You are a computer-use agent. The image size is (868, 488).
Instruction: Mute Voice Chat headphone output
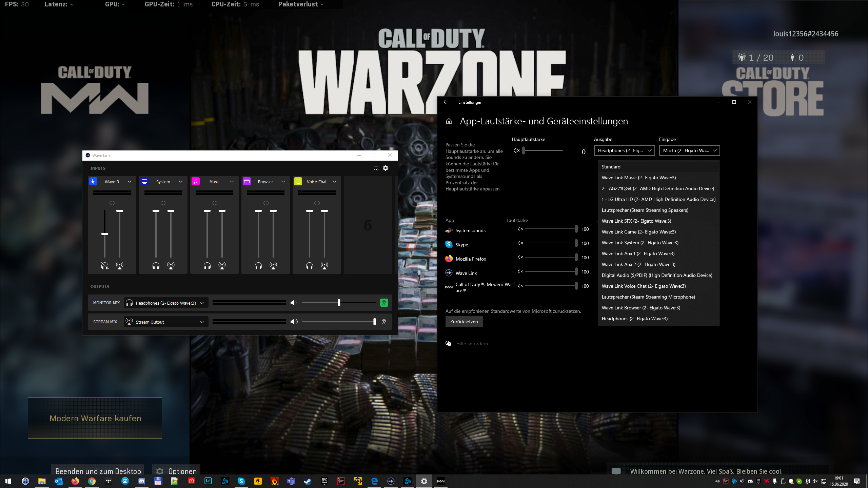[310, 266]
